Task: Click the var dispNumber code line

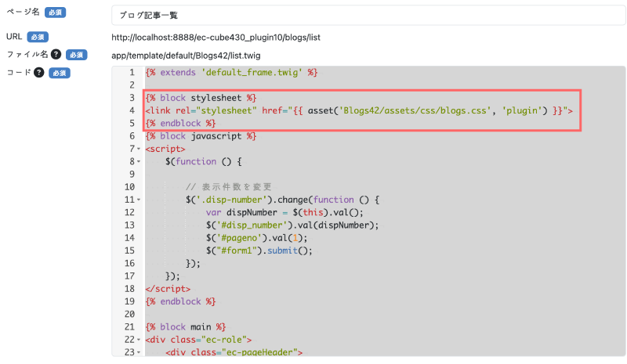Action: click(x=285, y=213)
